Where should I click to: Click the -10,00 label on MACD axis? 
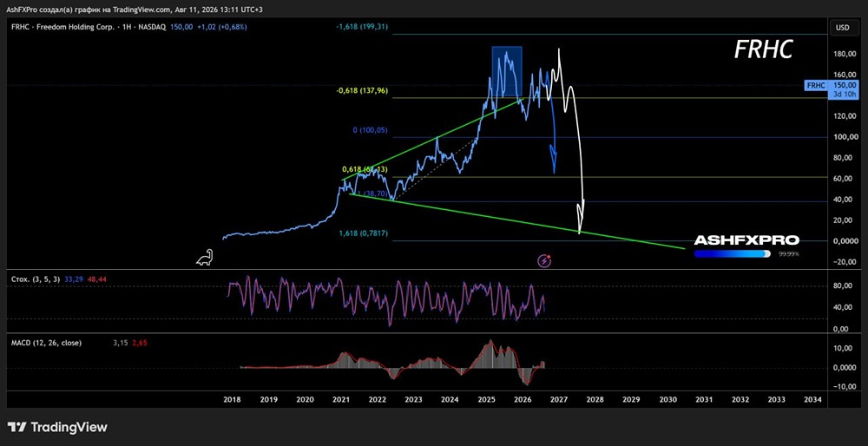(845, 387)
